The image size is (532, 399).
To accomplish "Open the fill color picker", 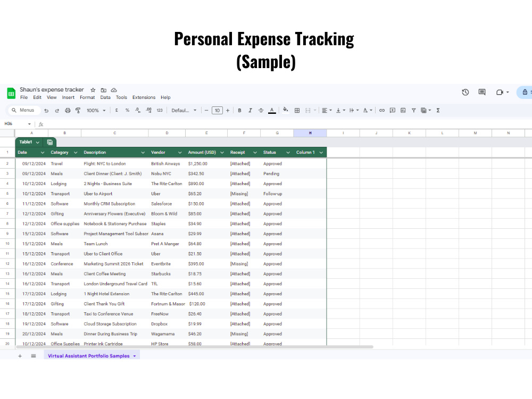I will (286, 110).
